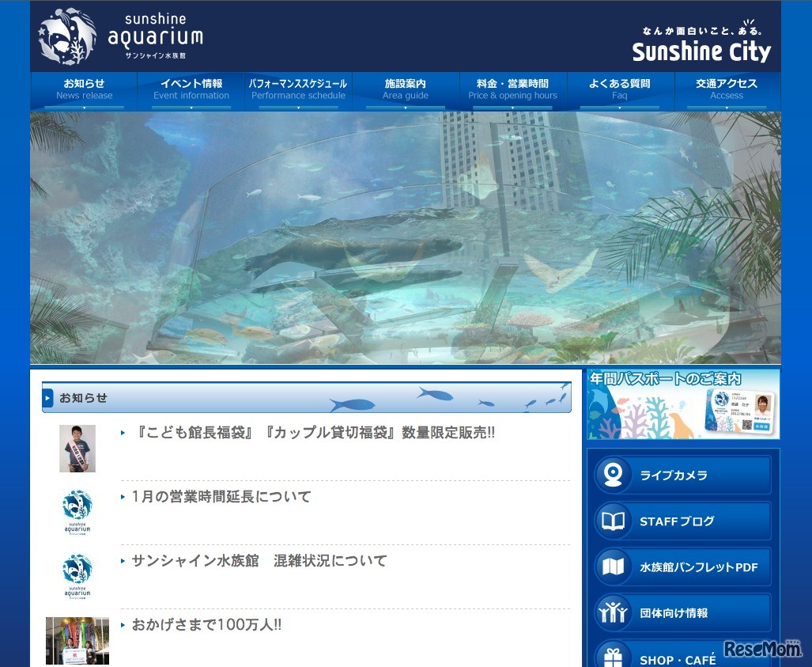Screen dimensions: 812x667
Task: Click the ライブカメラ button label
Action: click(x=673, y=476)
